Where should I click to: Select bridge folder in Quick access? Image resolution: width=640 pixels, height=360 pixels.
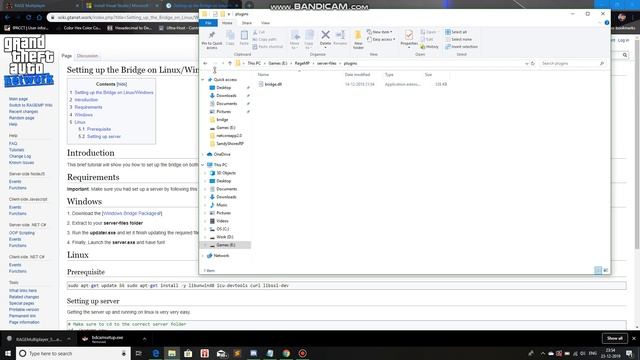(x=222, y=120)
